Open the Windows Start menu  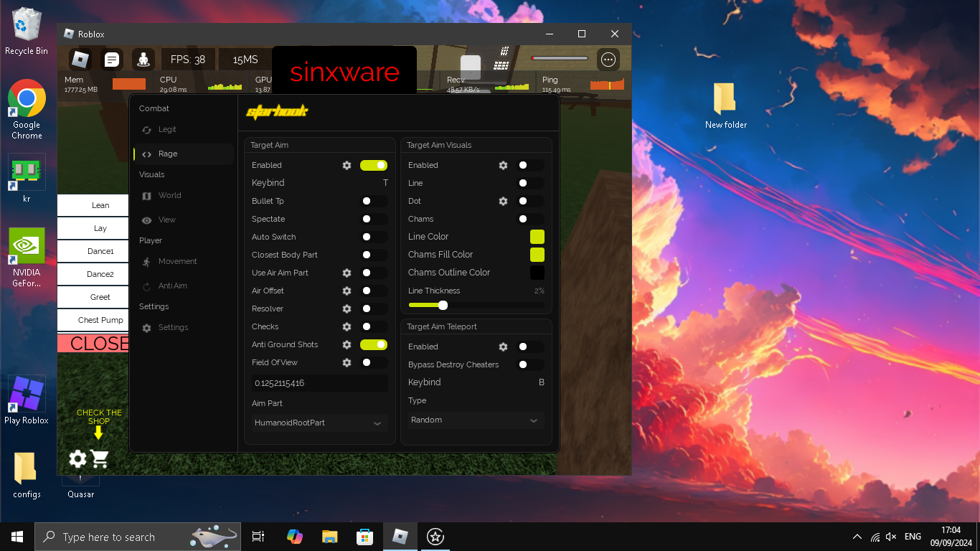17,537
